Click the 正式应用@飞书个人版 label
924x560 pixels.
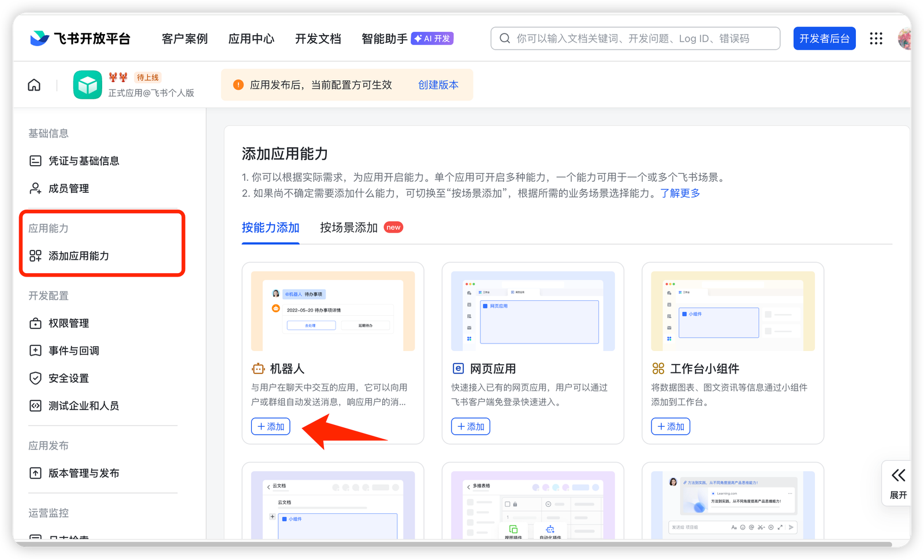click(151, 93)
